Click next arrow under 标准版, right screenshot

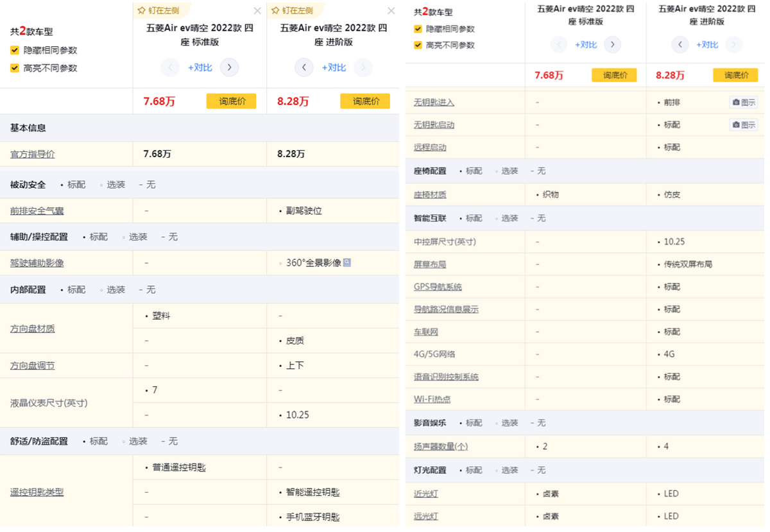(613, 44)
